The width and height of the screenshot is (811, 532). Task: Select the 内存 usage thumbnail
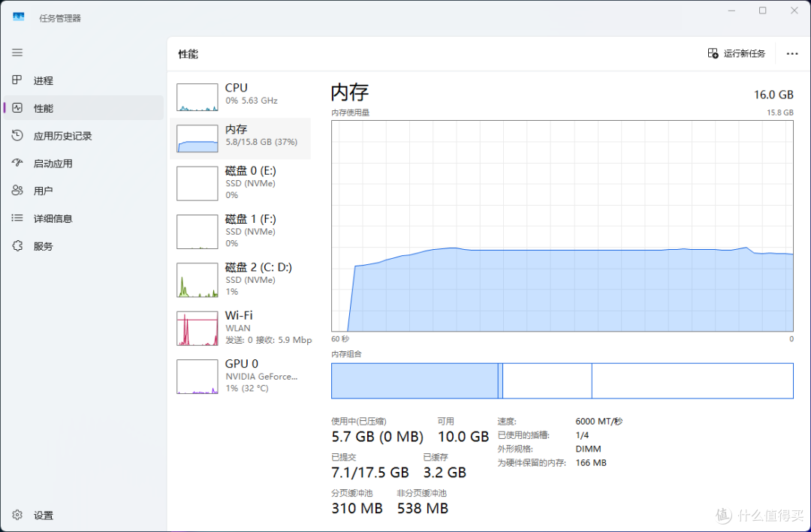pos(197,139)
